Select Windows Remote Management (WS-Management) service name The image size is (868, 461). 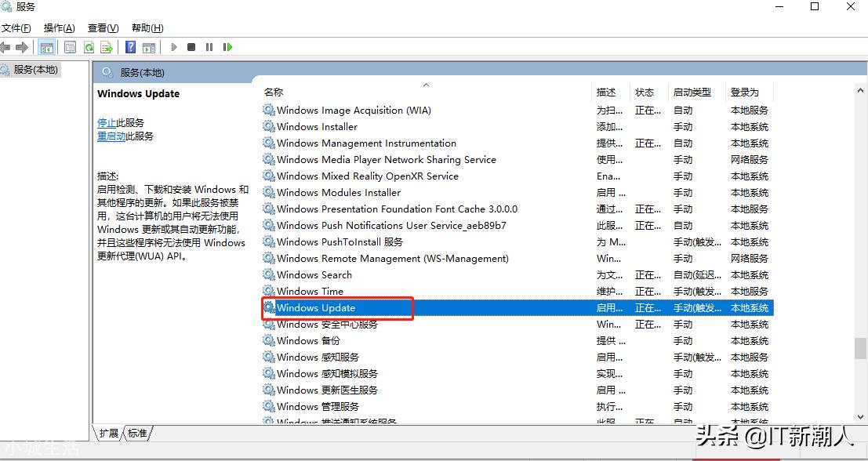tap(393, 259)
